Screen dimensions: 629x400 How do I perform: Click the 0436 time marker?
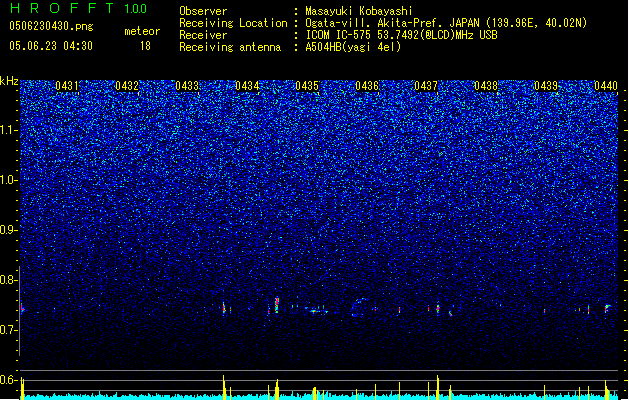[367, 86]
